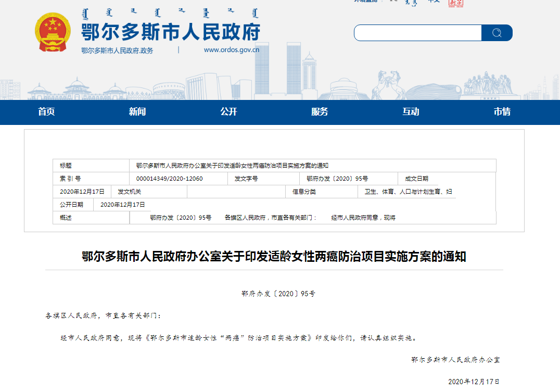Click the 索引号 label cell
This screenshot has height=392, width=560.
click(x=91, y=179)
